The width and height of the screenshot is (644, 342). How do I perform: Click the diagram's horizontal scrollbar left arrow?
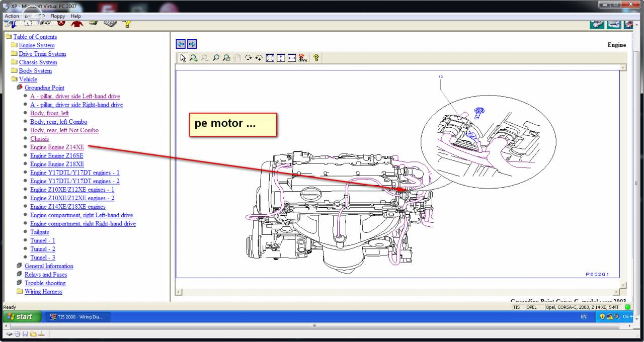click(x=178, y=292)
